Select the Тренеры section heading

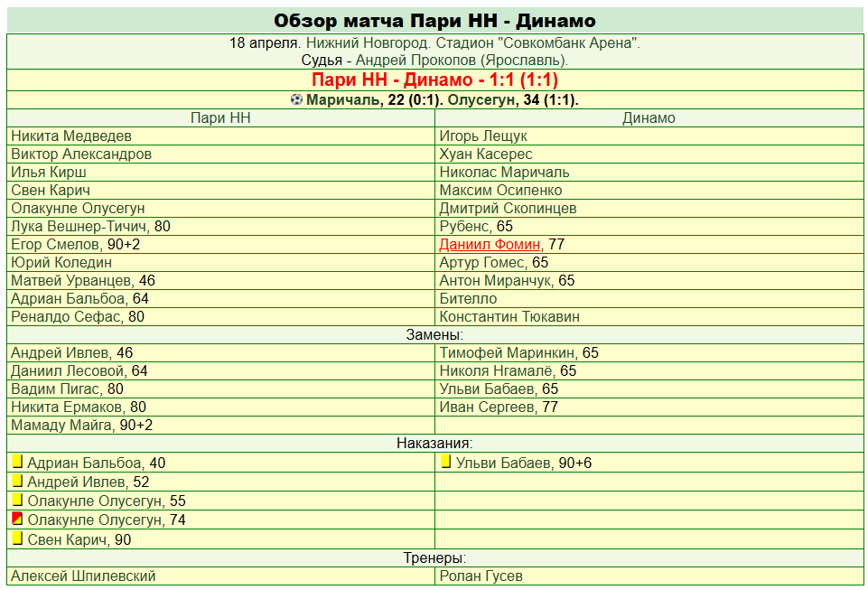(x=434, y=557)
